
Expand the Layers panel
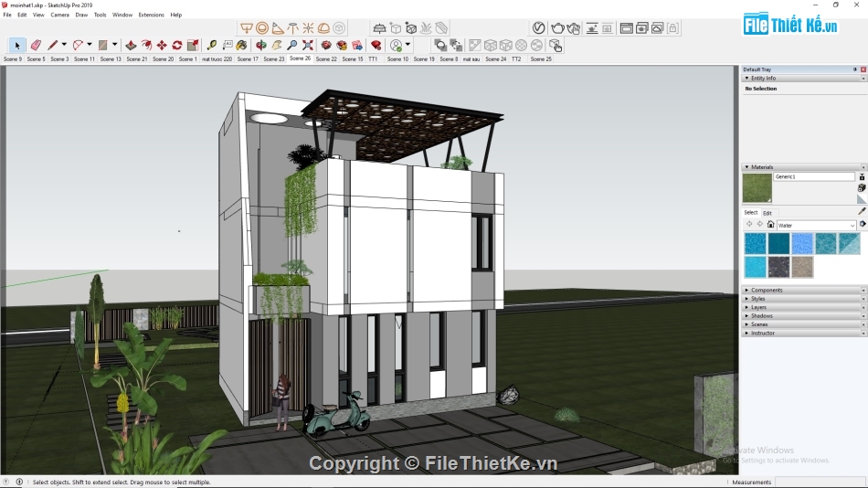click(746, 307)
